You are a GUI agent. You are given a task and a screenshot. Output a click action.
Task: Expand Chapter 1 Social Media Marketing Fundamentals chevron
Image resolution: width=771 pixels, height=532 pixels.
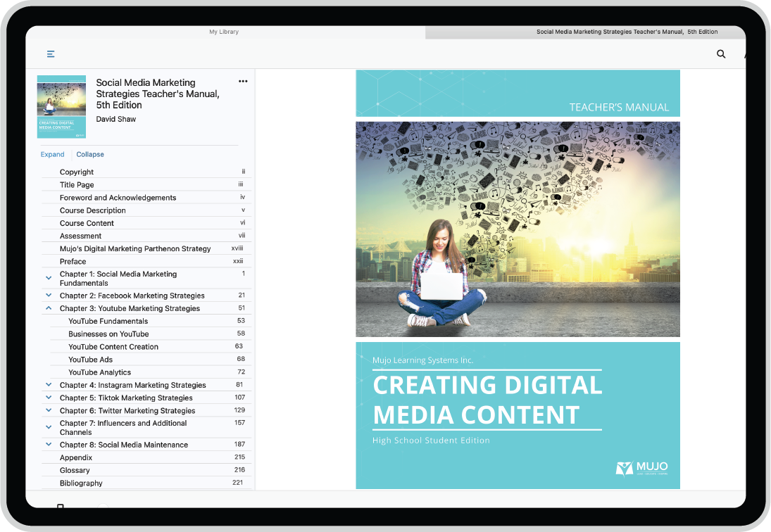pyautogui.click(x=49, y=278)
